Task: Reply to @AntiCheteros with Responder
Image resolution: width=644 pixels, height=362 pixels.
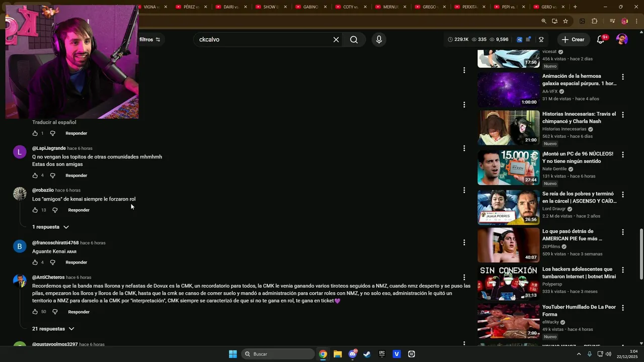Action: pos(79,312)
